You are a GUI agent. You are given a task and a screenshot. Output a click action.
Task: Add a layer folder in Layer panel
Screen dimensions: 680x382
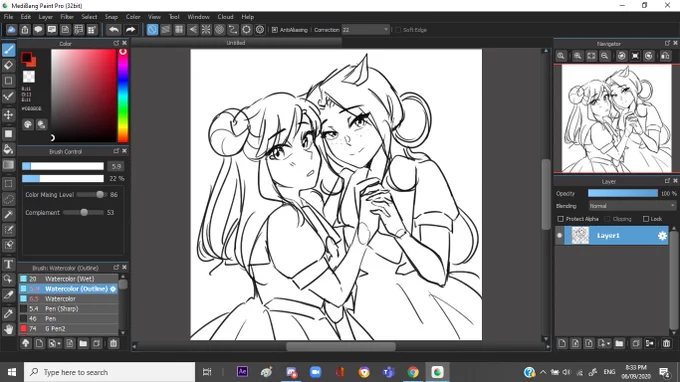tap(619, 343)
